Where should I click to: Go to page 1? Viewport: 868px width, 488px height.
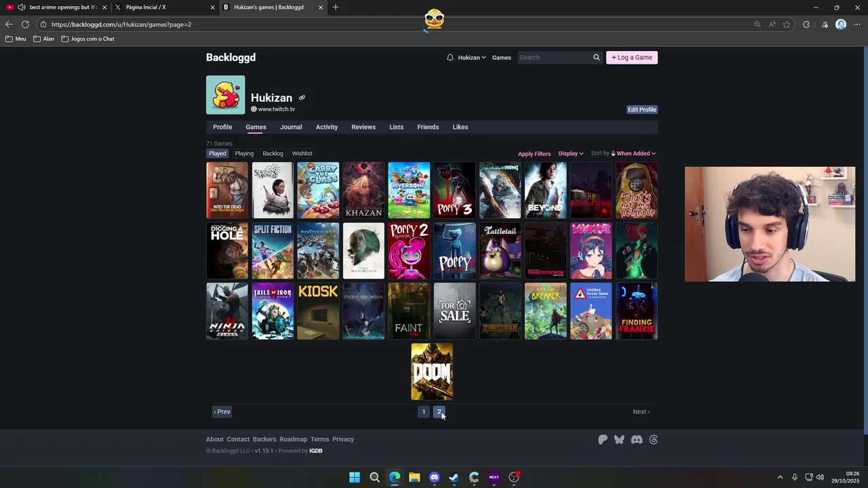(x=424, y=412)
